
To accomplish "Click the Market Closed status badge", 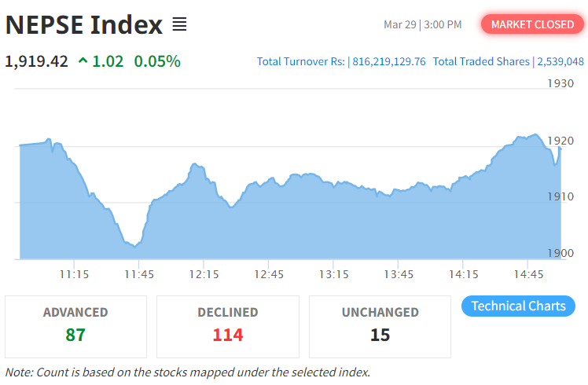I will pos(532,24).
